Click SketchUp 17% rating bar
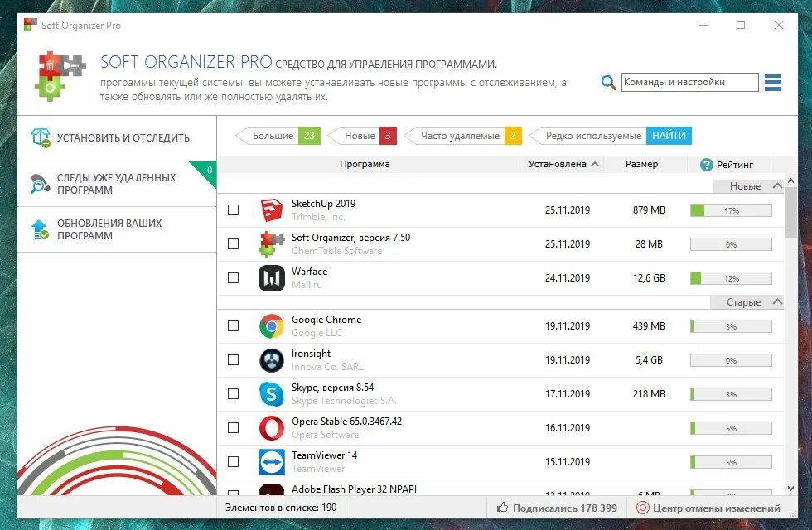The image size is (812, 530). coord(731,210)
